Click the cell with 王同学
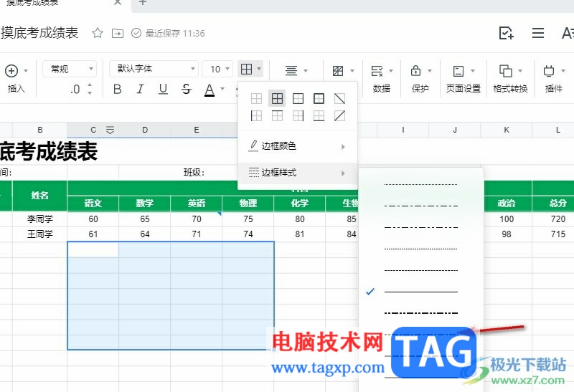 (x=40, y=234)
